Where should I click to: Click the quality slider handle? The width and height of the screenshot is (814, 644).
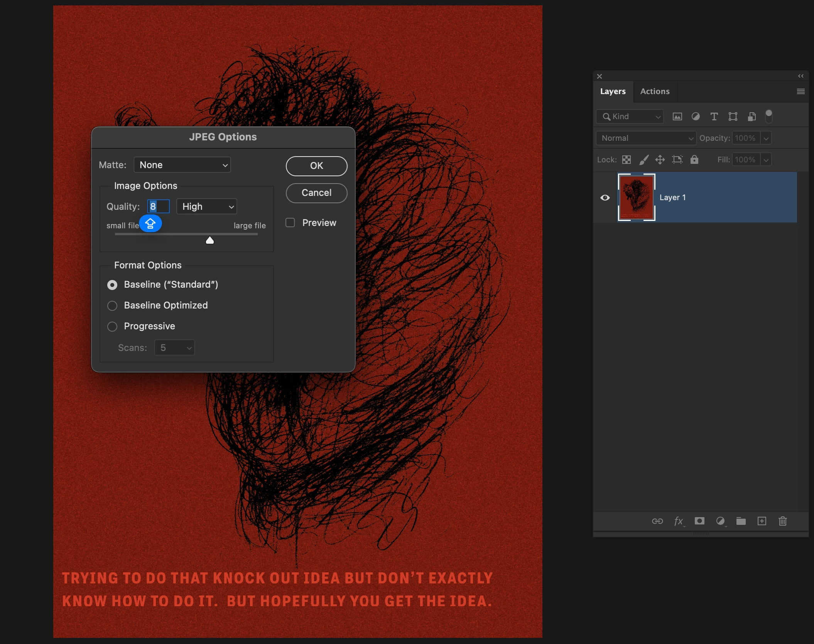pyautogui.click(x=209, y=241)
